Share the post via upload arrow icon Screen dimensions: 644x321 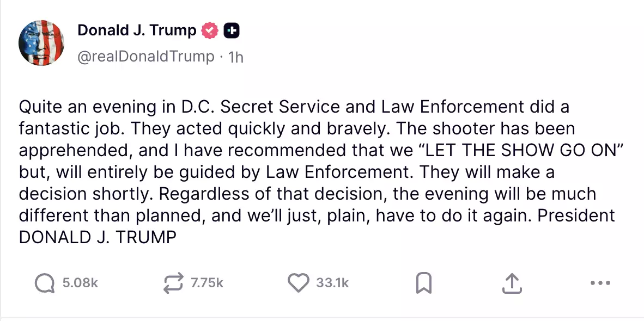click(512, 283)
